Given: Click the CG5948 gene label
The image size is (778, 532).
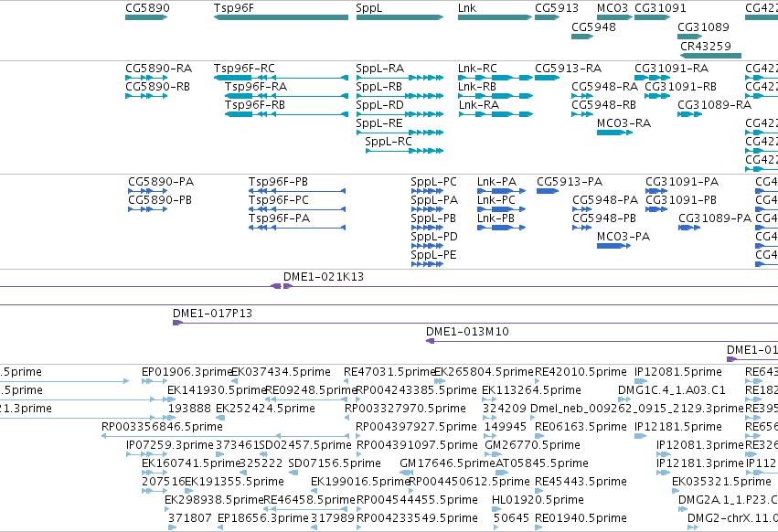Looking at the screenshot, I should [593, 27].
